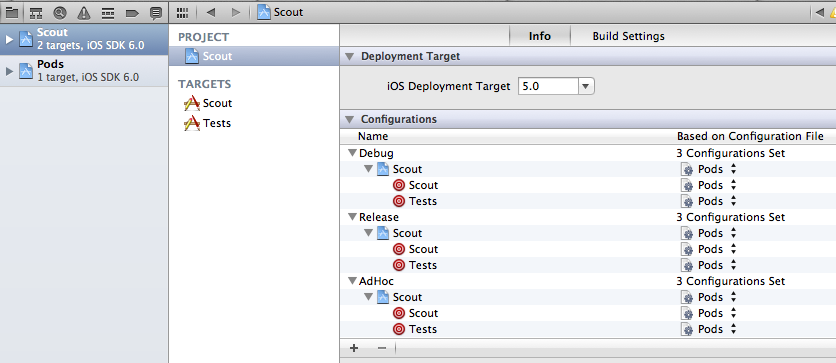This screenshot has width=836, height=363.
Task: Select the Tests row under AdHoc
Action: point(588,329)
